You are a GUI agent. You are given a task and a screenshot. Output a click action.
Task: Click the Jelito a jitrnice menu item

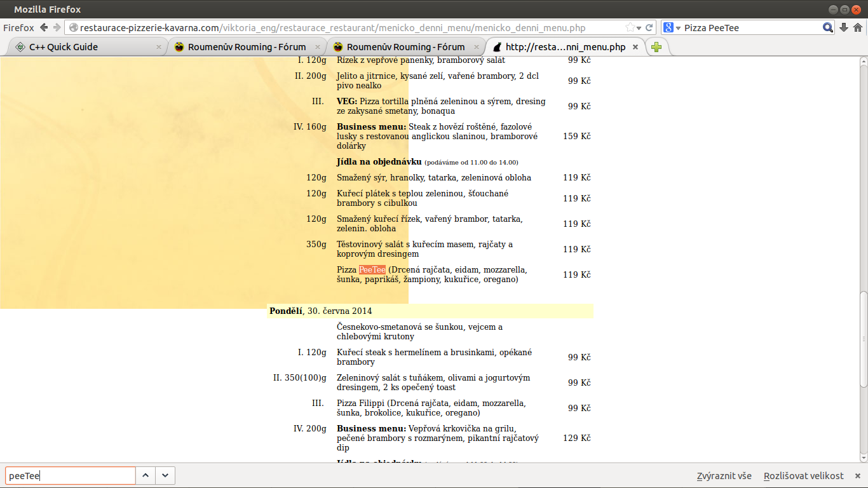click(x=438, y=81)
